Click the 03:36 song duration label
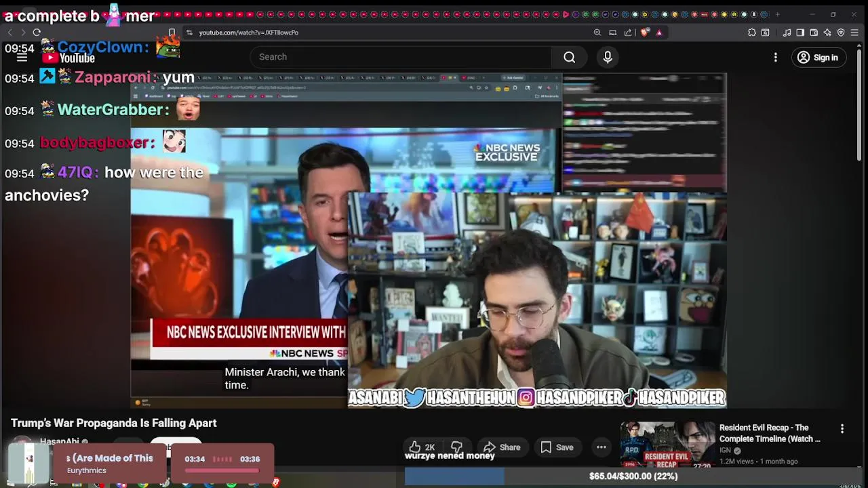The image size is (868, 488). 250,459
